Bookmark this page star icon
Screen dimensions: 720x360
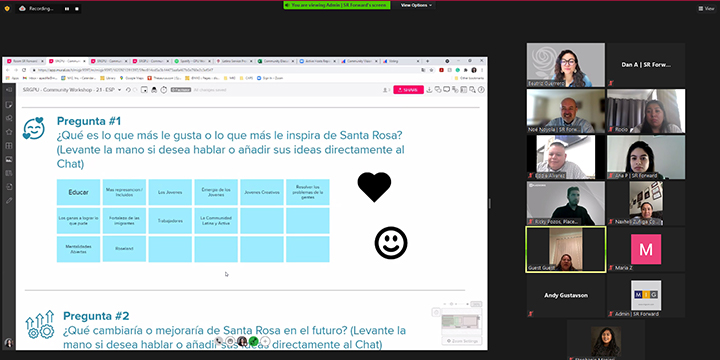(432, 70)
